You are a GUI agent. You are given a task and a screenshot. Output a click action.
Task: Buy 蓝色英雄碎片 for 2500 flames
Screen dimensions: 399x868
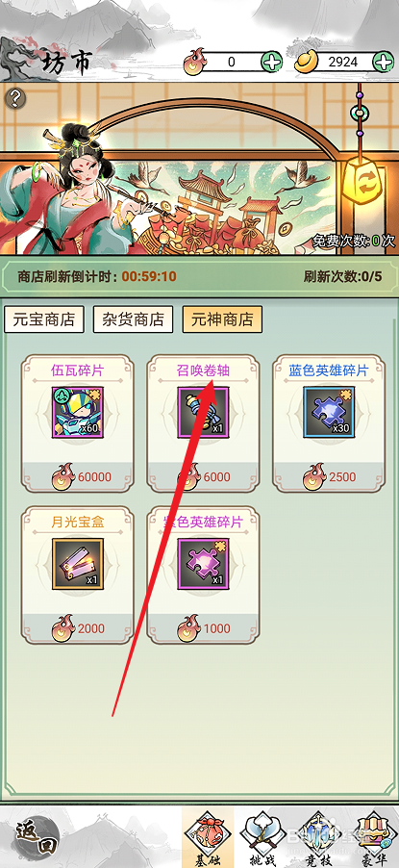click(x=329, y=477)
